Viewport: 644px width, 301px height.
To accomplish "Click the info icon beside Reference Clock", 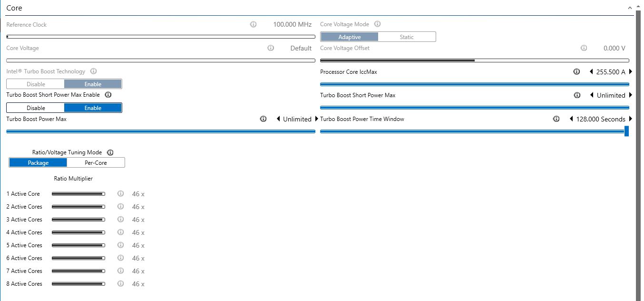I will click(253, 24).
